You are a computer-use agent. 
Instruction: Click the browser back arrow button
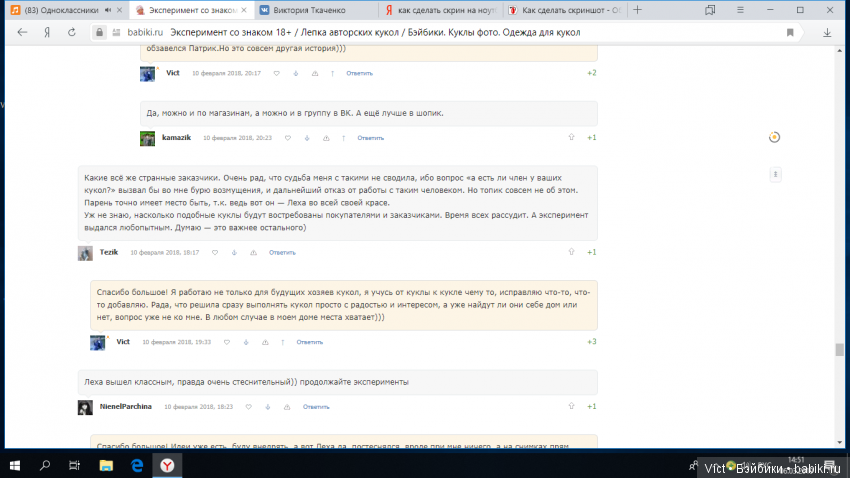22,32
